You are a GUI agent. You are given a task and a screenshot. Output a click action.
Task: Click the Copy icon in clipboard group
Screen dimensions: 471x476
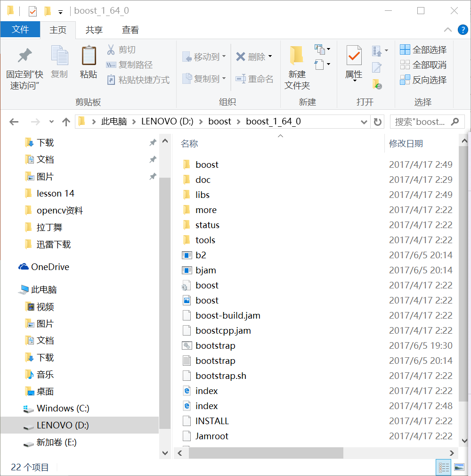pyautogui.click(x=59, y=55)
